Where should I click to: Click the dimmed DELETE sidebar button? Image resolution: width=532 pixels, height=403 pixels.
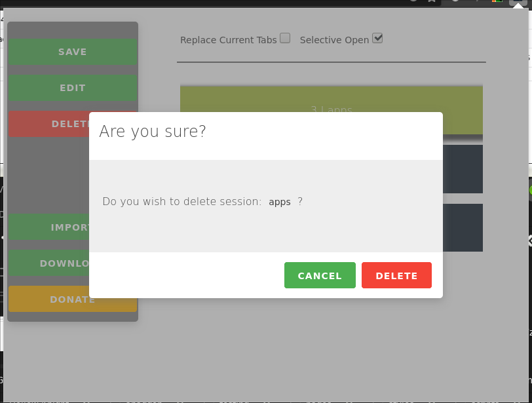pyautogui.click(x=49, y=124)
